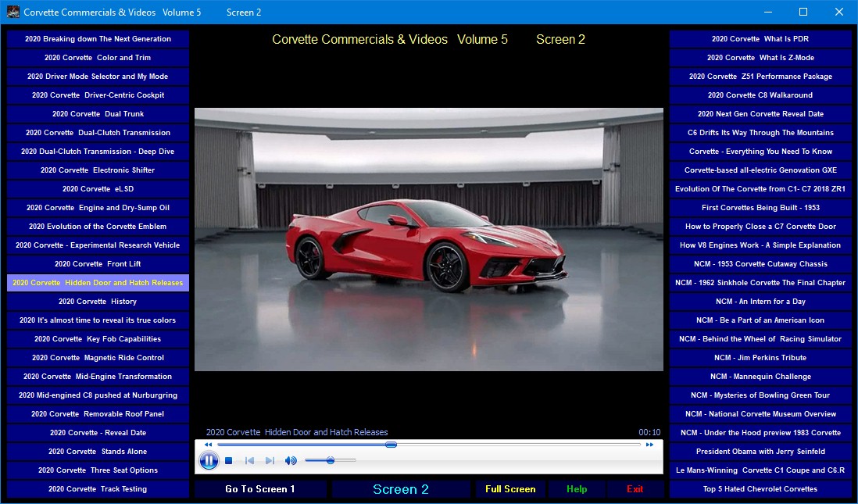Play First Corvettes Being Built - 1953
Image resolution: width=858 pixels, height=504 pixels.
click(760, 207)
